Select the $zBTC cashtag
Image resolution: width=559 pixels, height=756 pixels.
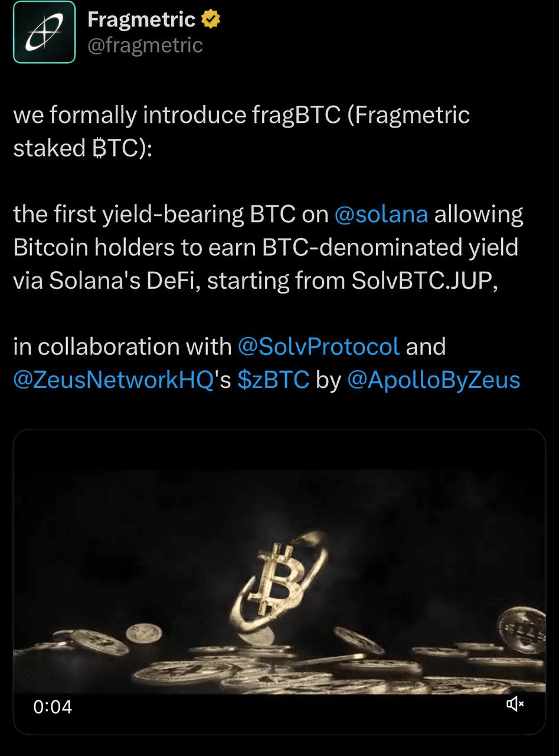(x=273, y=380)
